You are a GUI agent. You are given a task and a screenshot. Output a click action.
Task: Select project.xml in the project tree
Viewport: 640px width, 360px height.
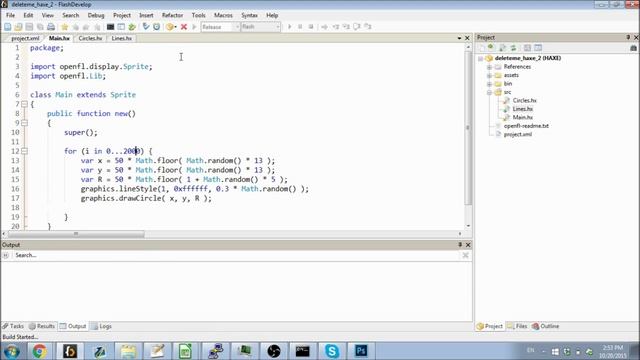click(x=518, y=134)
